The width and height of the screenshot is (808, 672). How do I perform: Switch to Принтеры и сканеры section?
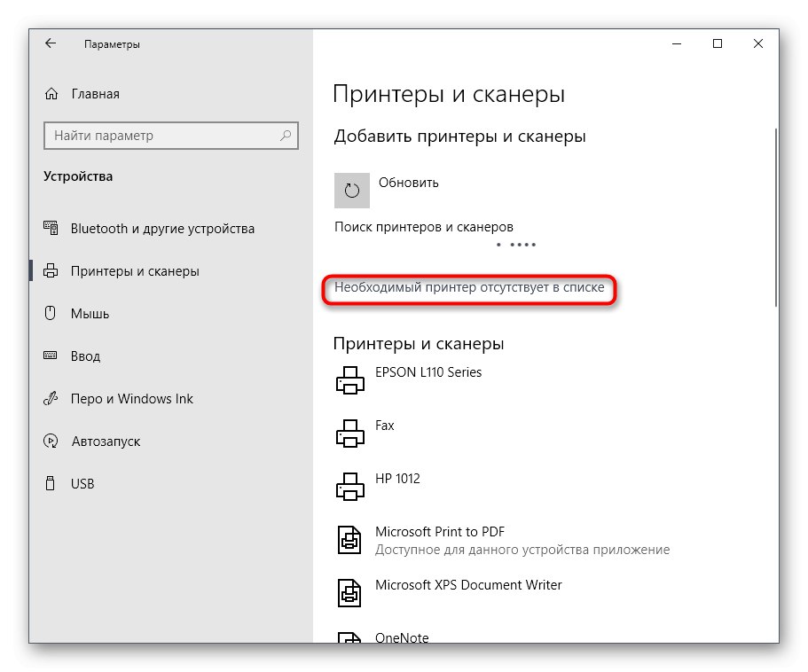click(135, 271)
